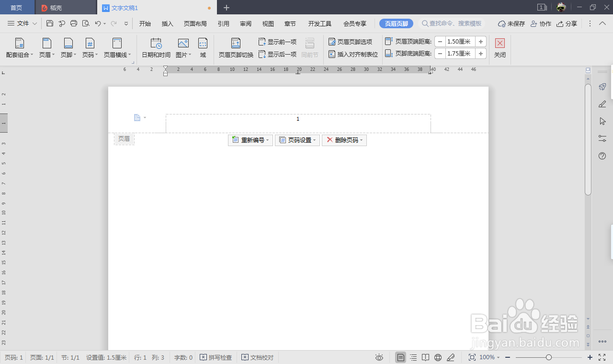Toggle the 文档校对 proofing option
The width and height of the screenshot is (613, 364).
point(257,357)
